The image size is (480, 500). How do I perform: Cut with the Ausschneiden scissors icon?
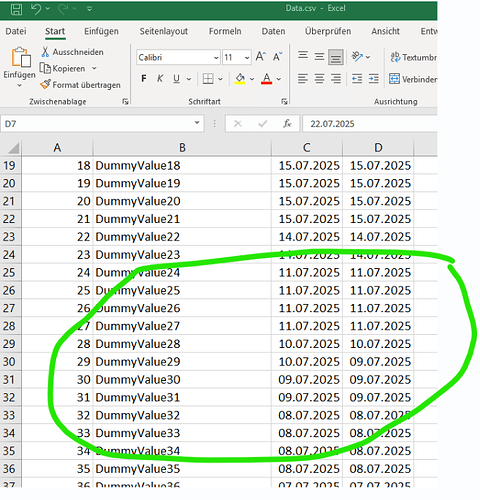[x=45, y=52]
